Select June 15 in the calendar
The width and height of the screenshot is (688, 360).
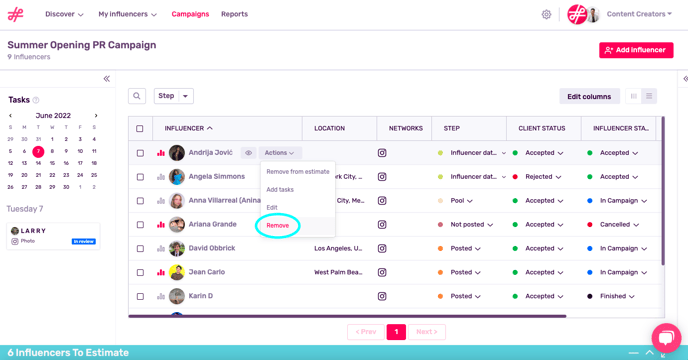coord(52,163)
